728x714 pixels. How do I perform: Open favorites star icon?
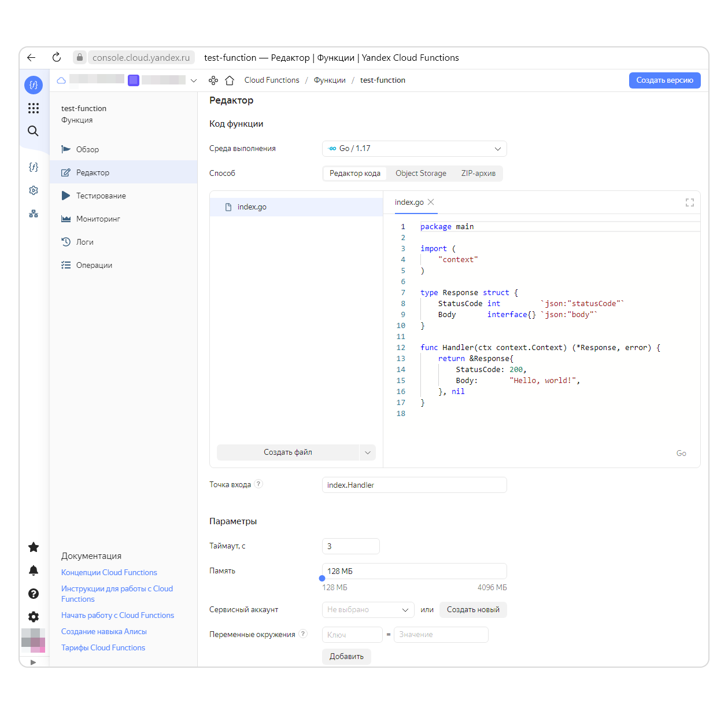(x=34, y=547)
